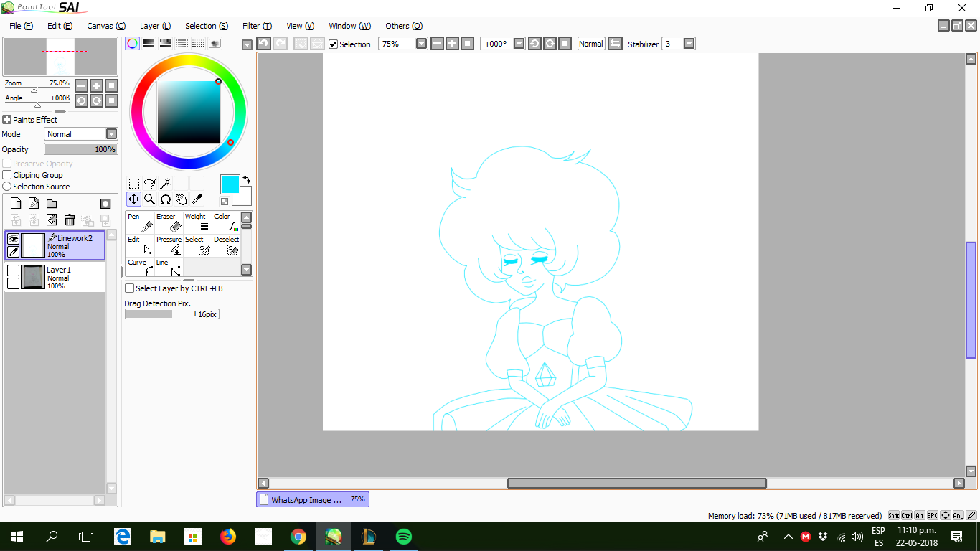Choose the rectangular selection tool
Image resolution: width=980 pixels, height=551 pixels.
(134, 184)
